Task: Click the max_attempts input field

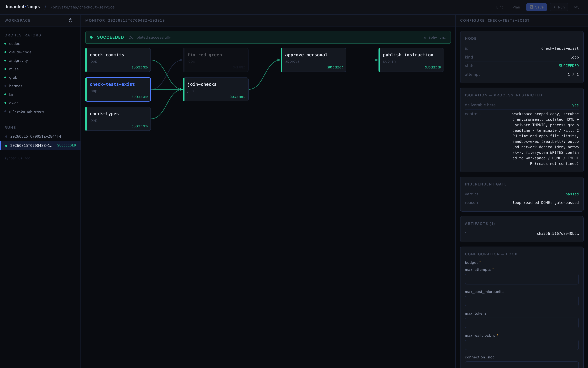Action: pyautogui.click(x=522, y=279)
